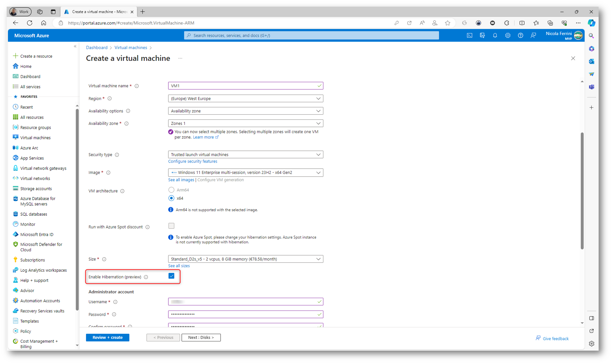The image size is (612, 364).
Task: Open the header feedback icon beside the user name
Action: point(533,35)
